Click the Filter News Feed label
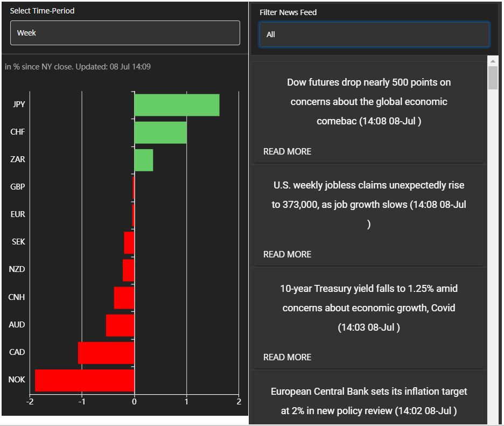 [288, 12]
